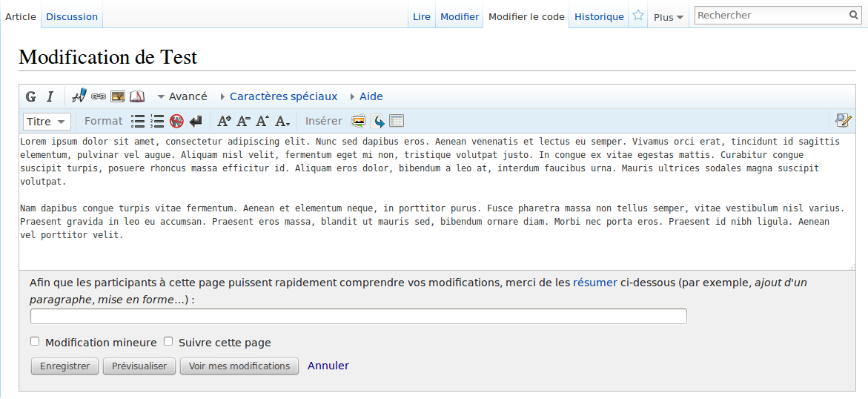Go to the Lire tab

422,16
